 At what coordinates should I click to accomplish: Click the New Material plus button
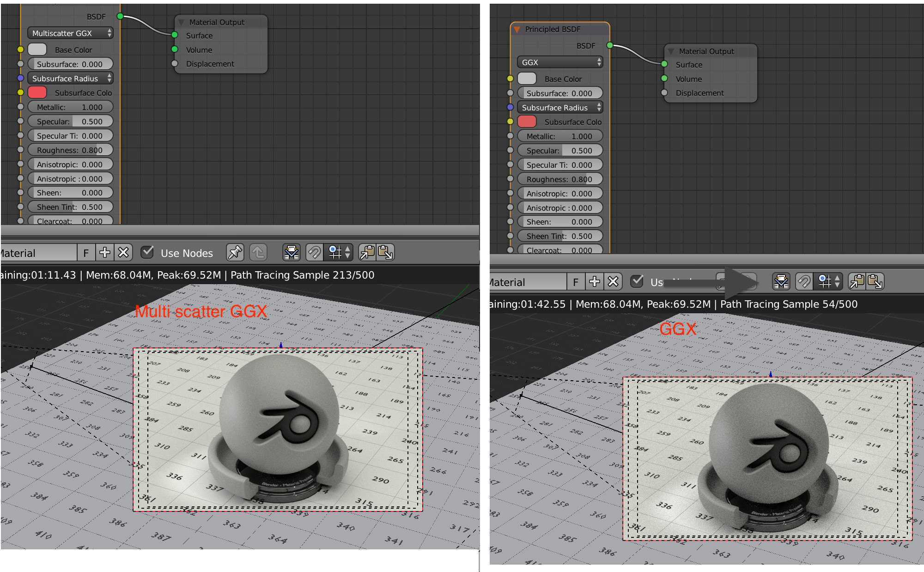point(105,252)
